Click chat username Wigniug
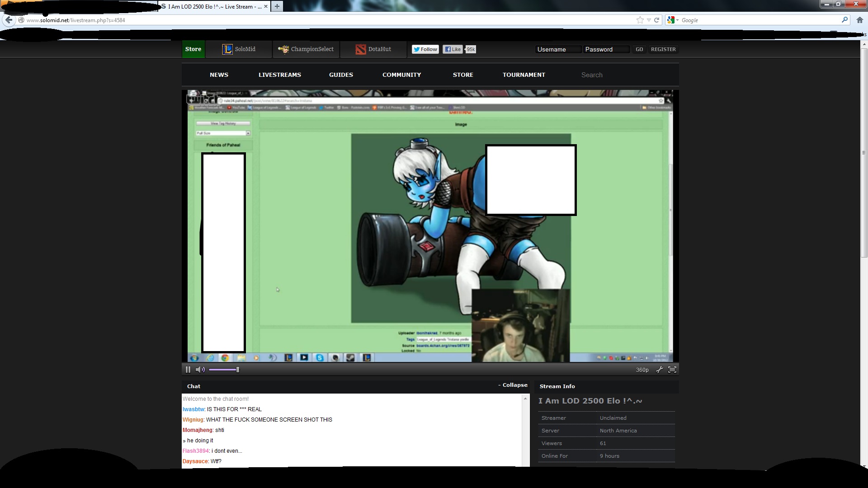 click(x=193, y=420)
